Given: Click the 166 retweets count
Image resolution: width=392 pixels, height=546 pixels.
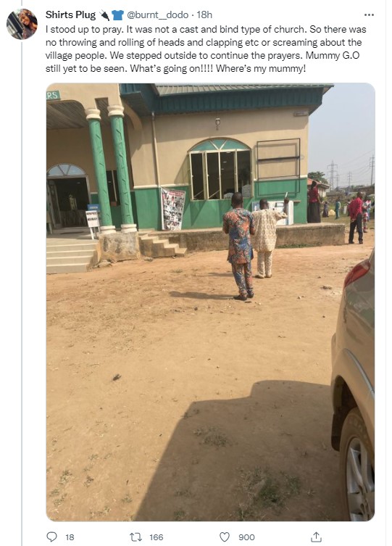Looking at the screenshot, I should (157, 537).
